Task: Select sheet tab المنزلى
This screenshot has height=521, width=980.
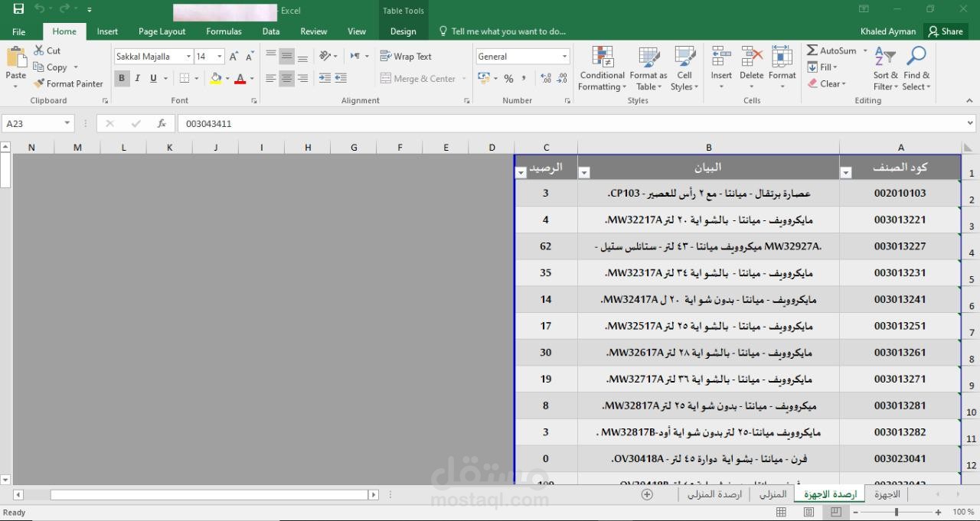Action: [773, 494]
